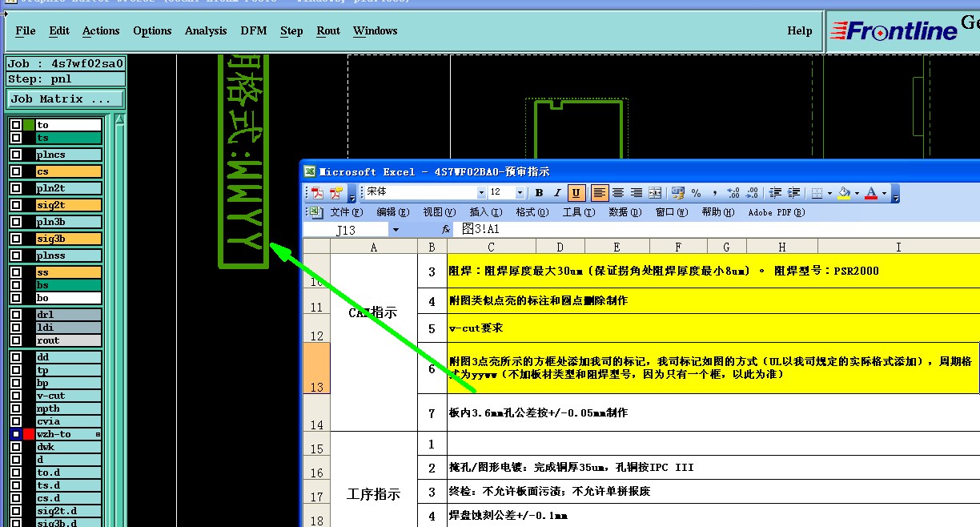Toggle checkbox for layer cs
This screenshot has width=980, height=527.
click(x=16, y=171)
